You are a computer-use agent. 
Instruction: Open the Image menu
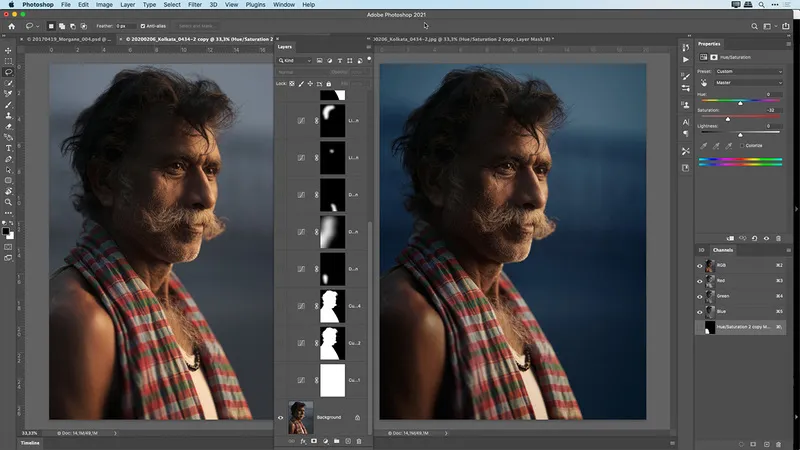104,5
